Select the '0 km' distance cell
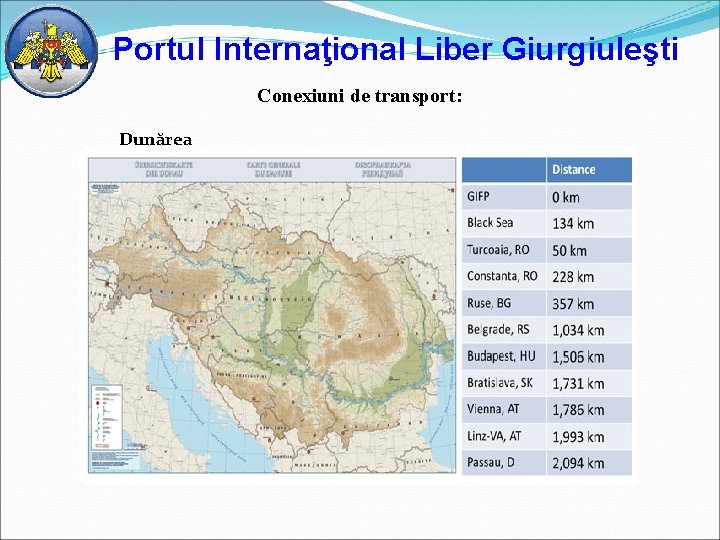Viewport: 720px width, 540px height. point(589,197)
